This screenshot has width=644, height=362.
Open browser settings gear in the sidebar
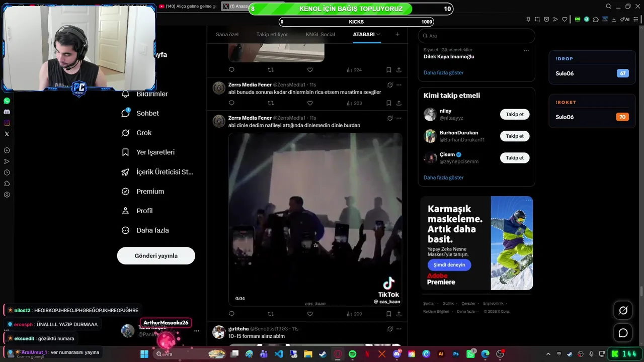click(7, 195)
